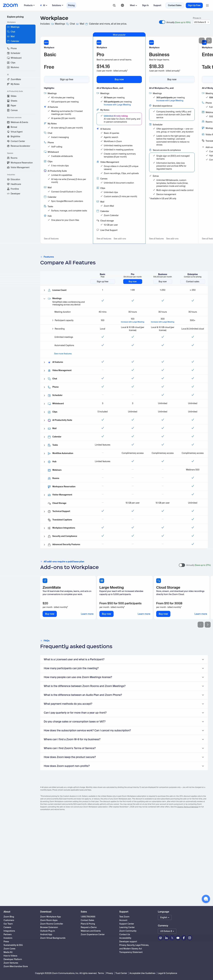The height and width of the screenshot is (980, 213).
Task: Click Sign Up Free in the header
Action: click(194, 5)
